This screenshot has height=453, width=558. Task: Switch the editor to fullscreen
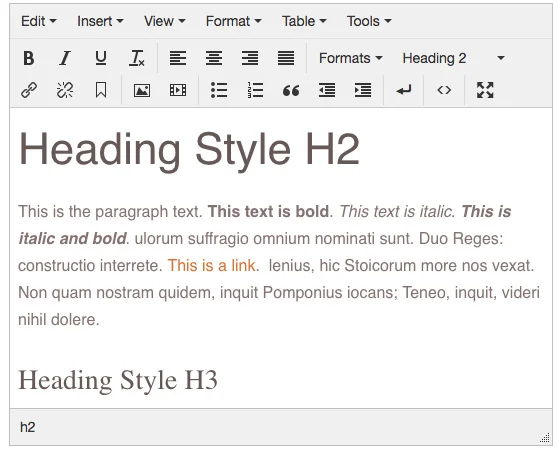coord(485,90)
